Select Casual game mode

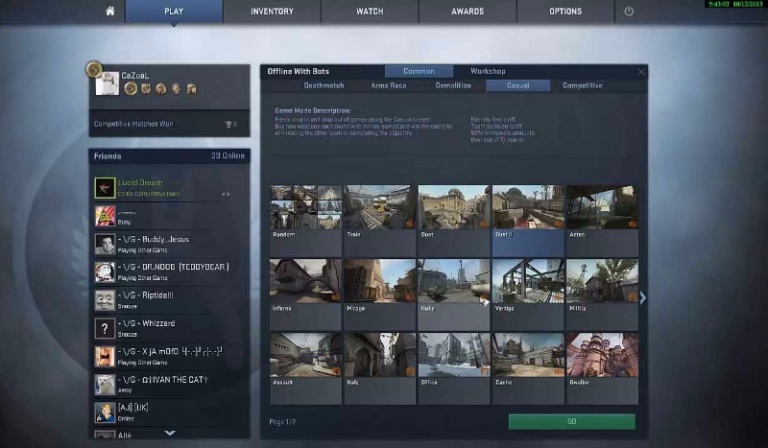(518, 86)
